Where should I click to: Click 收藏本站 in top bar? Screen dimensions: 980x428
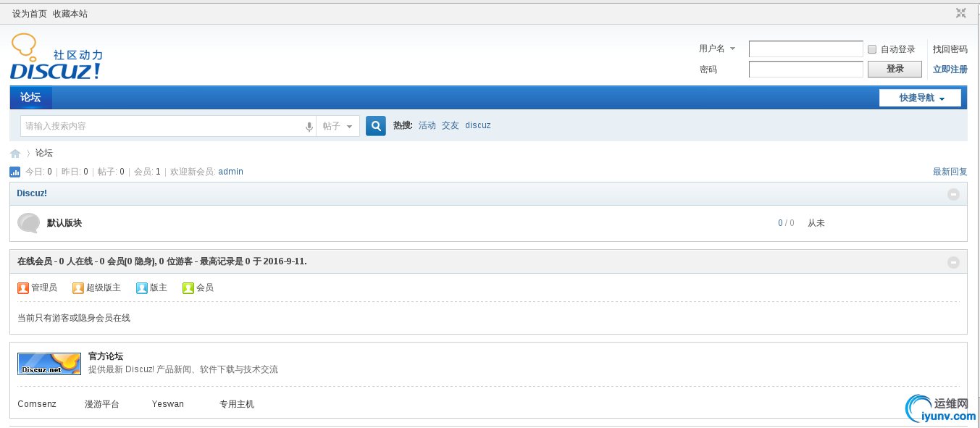70,14
